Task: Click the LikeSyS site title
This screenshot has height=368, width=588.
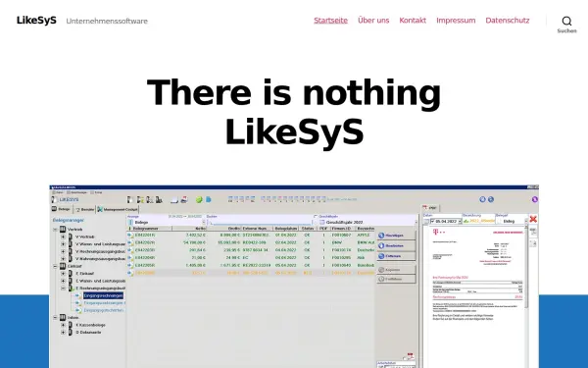Action: tap(36, 21)
